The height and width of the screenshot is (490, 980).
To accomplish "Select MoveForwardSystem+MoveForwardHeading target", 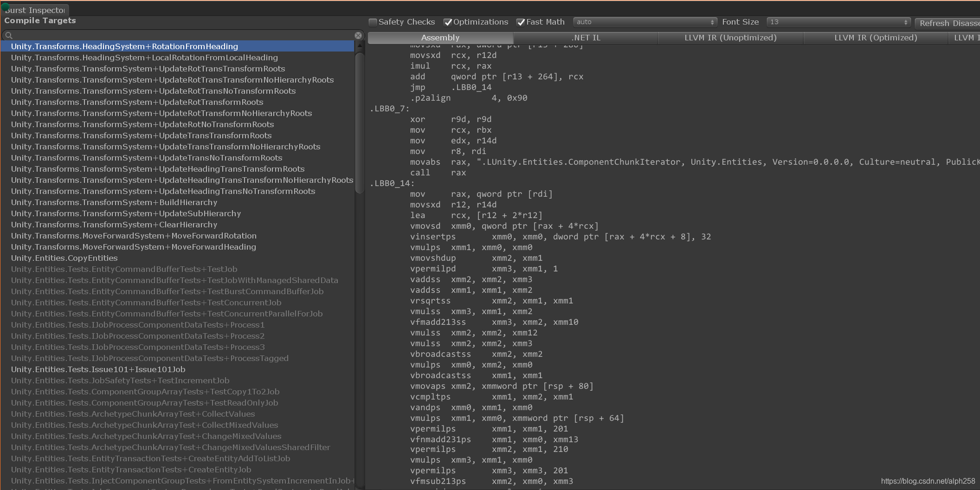I will tap(177, 247).
